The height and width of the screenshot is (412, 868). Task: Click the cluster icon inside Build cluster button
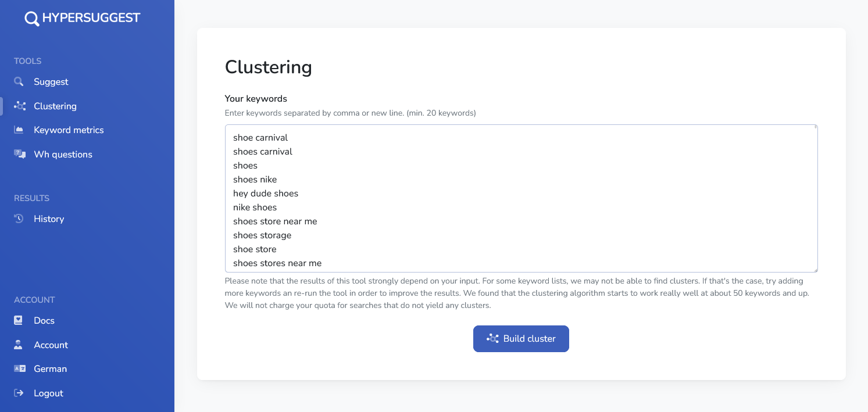coord(493,339)
